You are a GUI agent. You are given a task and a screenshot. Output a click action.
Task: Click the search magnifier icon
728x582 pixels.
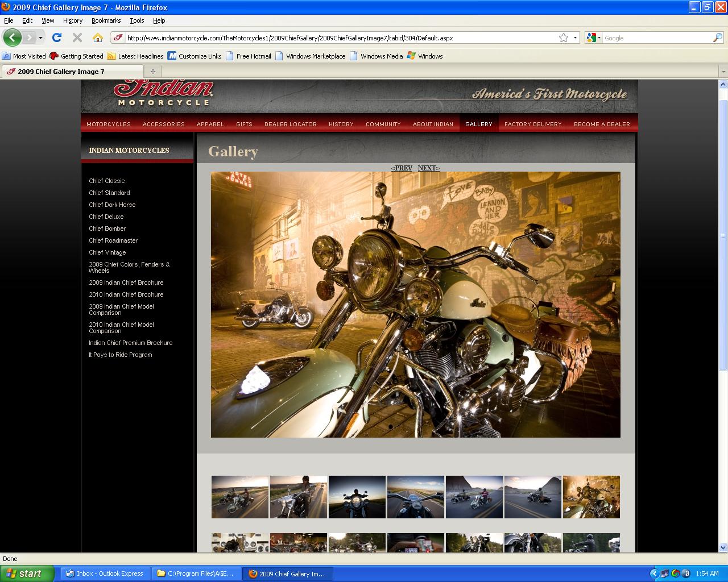[x=718, y=38]
